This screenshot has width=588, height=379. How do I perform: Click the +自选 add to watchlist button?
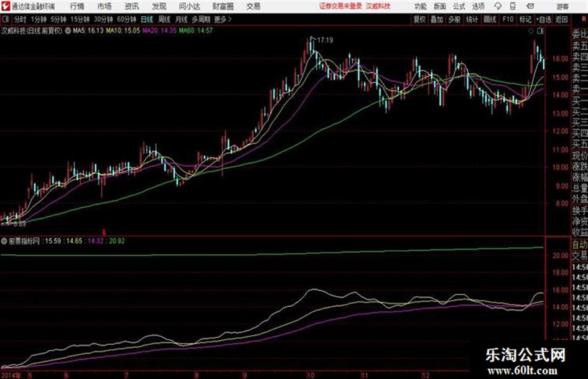(544, 19)
